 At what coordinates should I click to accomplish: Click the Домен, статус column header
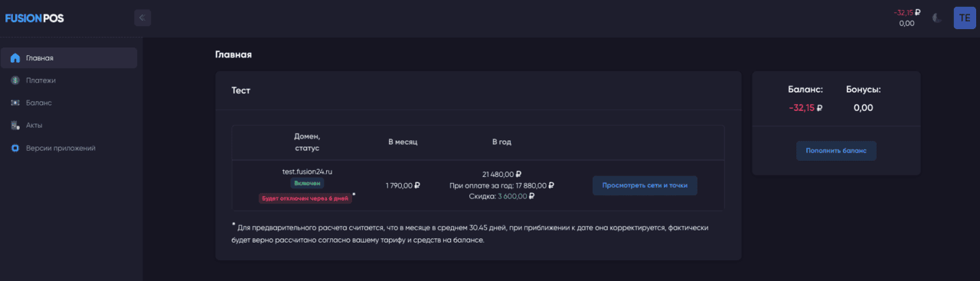[x=307, y=142]
